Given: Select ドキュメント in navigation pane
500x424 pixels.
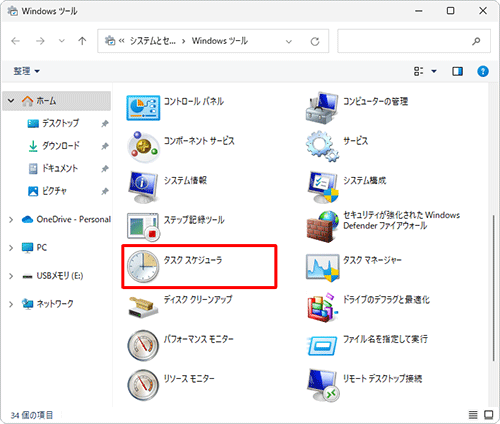Looking at the screenshot, I should [x=60, y=168].
